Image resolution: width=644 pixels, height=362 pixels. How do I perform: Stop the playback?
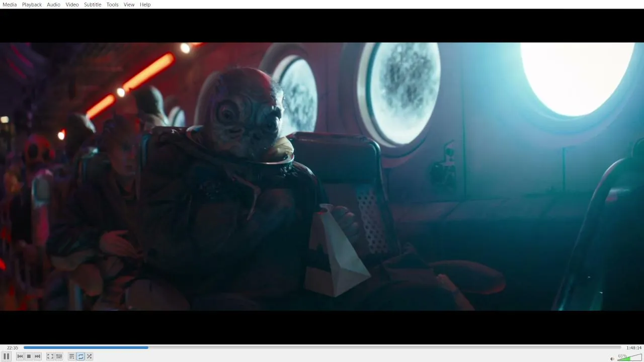click(29, 356)
